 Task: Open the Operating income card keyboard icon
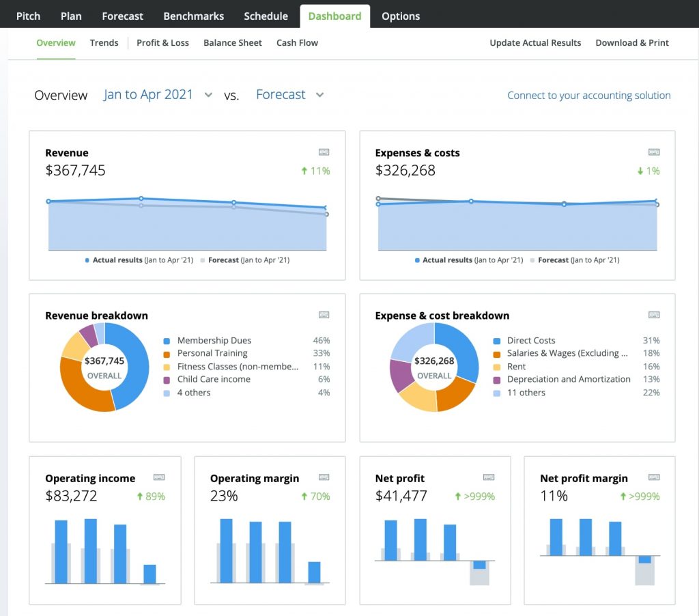click(x=159, y=477)
